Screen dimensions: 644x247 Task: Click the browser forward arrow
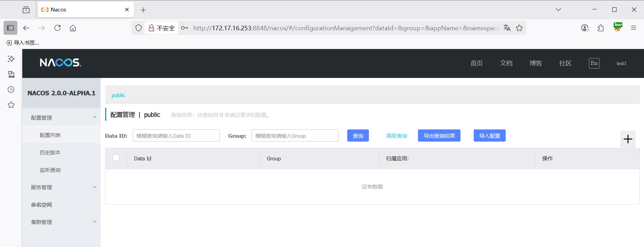(42, 28)
